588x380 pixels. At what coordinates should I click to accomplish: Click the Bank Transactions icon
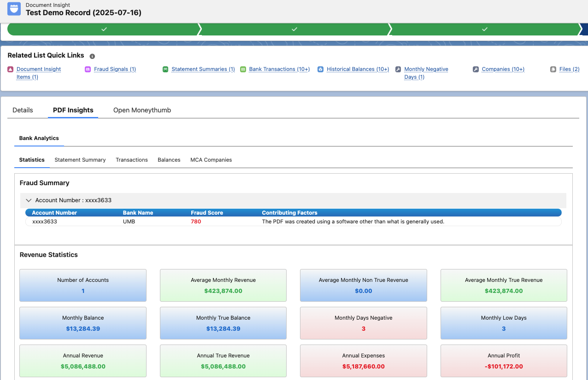click(x=243, y=69)
